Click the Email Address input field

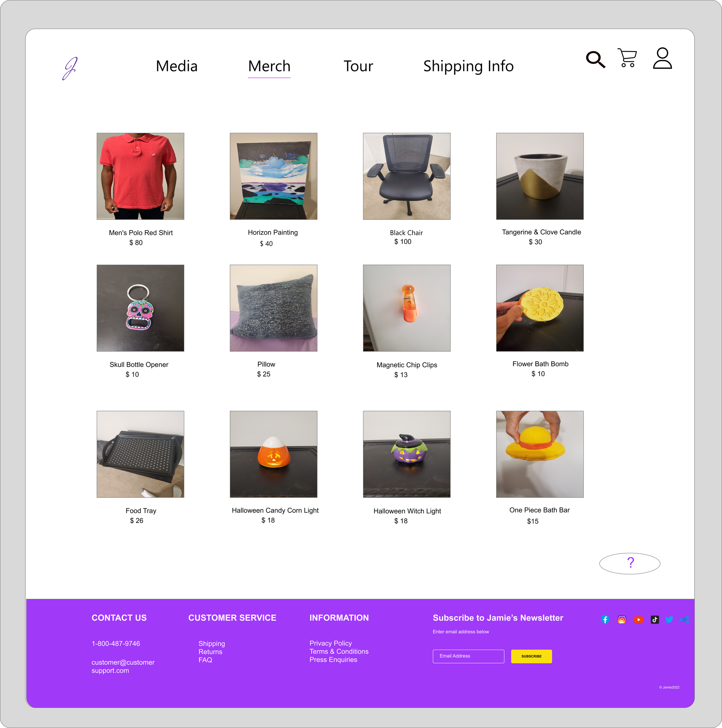[468, 656]
